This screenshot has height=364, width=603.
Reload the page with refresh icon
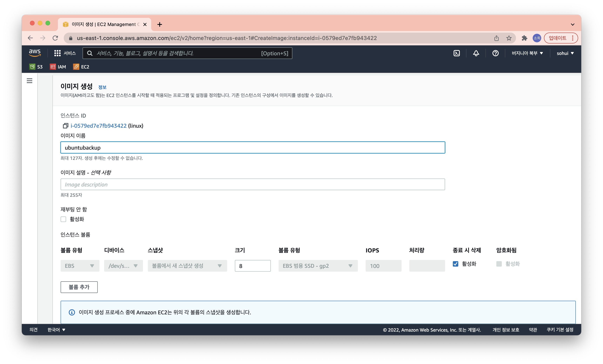pos(55,38)
